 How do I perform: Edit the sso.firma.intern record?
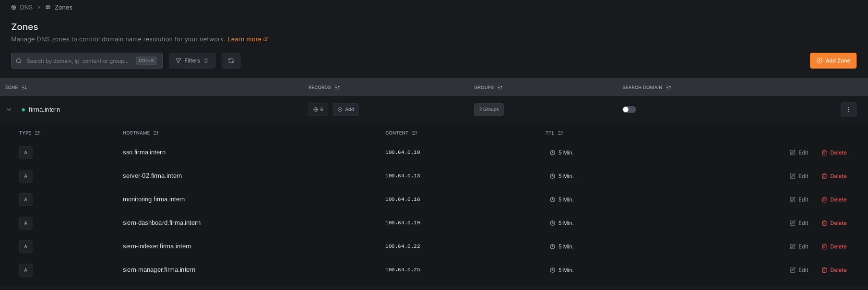pyautogui.click(x=799, y=153)
